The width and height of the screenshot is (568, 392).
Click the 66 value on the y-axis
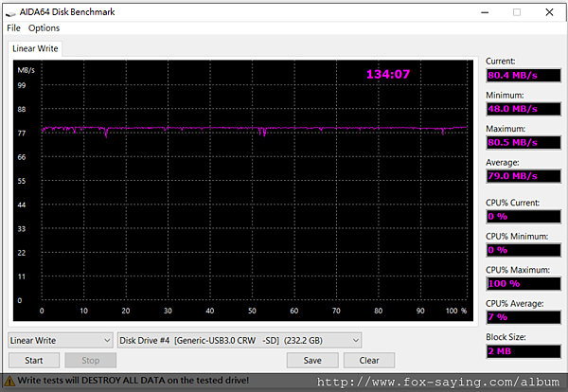tap(22, 157)
